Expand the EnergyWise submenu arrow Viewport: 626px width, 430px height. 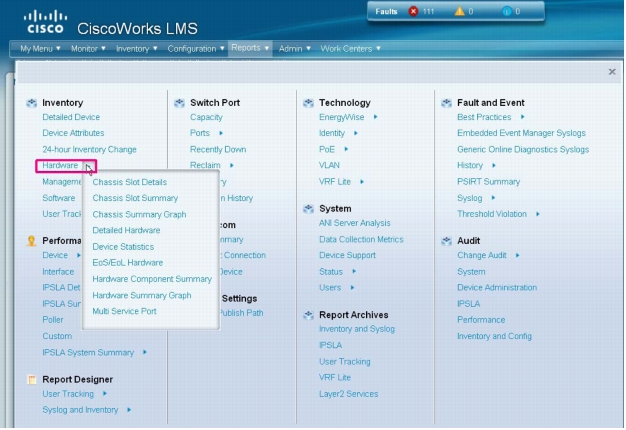point(375,117)
